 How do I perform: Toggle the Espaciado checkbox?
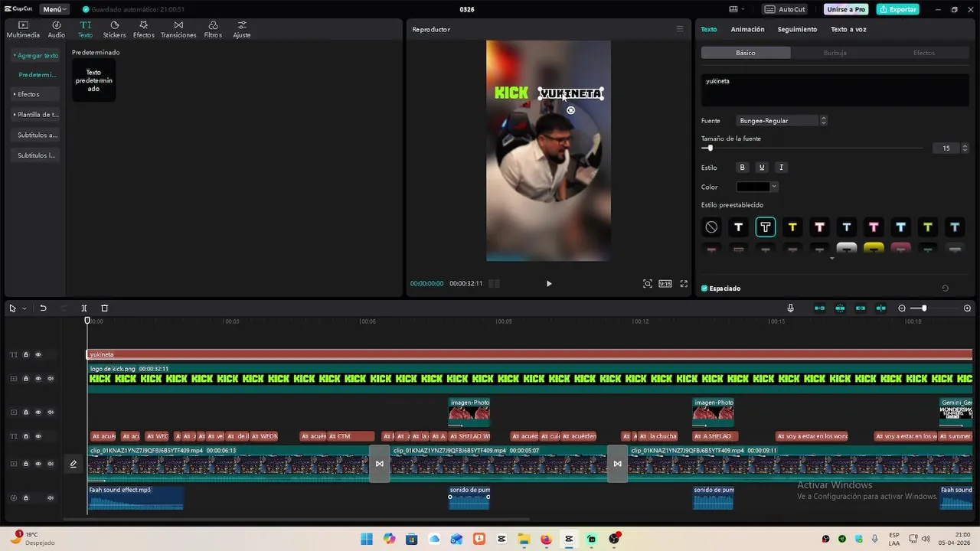[x=704, y=289]
